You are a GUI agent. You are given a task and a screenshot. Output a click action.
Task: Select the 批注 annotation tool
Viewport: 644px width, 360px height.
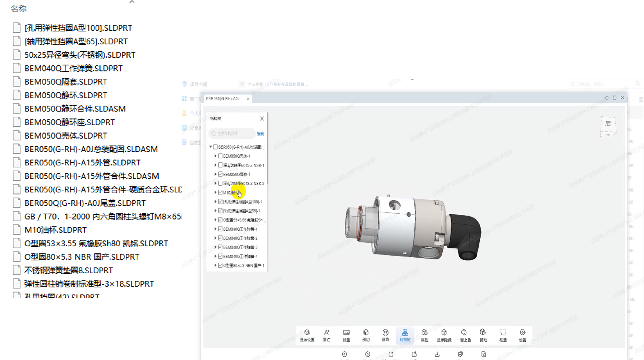point(326,335)
